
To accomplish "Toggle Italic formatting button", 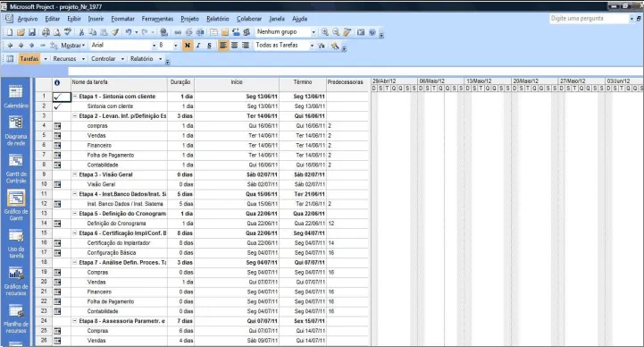I will [x=198, y=46].
